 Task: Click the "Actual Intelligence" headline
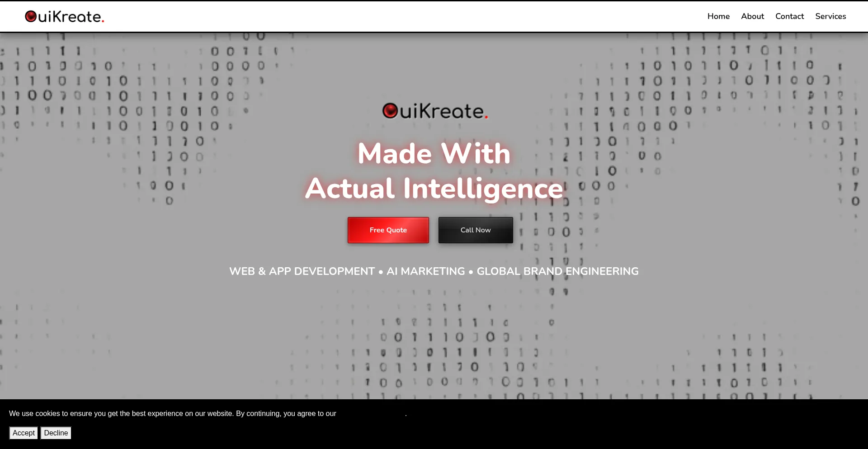click(434, 188)
